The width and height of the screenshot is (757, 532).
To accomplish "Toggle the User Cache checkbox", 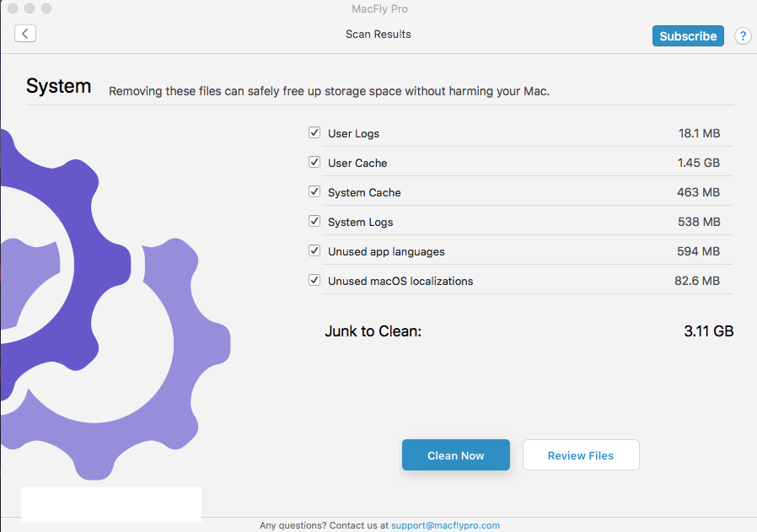I will pyautogui.click(x=314, y=162).
